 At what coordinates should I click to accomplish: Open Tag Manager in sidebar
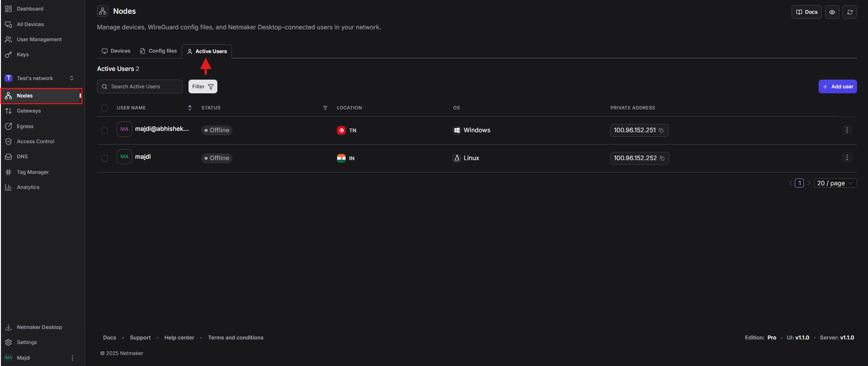(x=32, y=172)
